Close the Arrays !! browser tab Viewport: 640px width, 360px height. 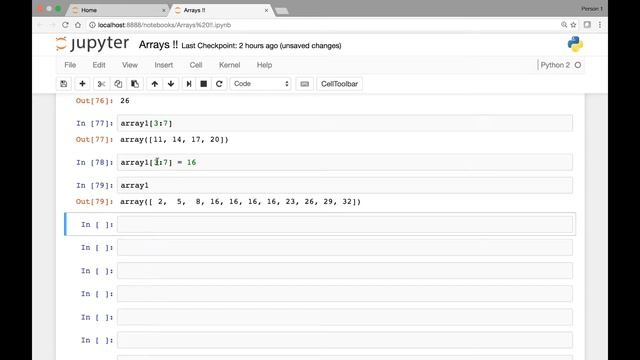(266, 10)
